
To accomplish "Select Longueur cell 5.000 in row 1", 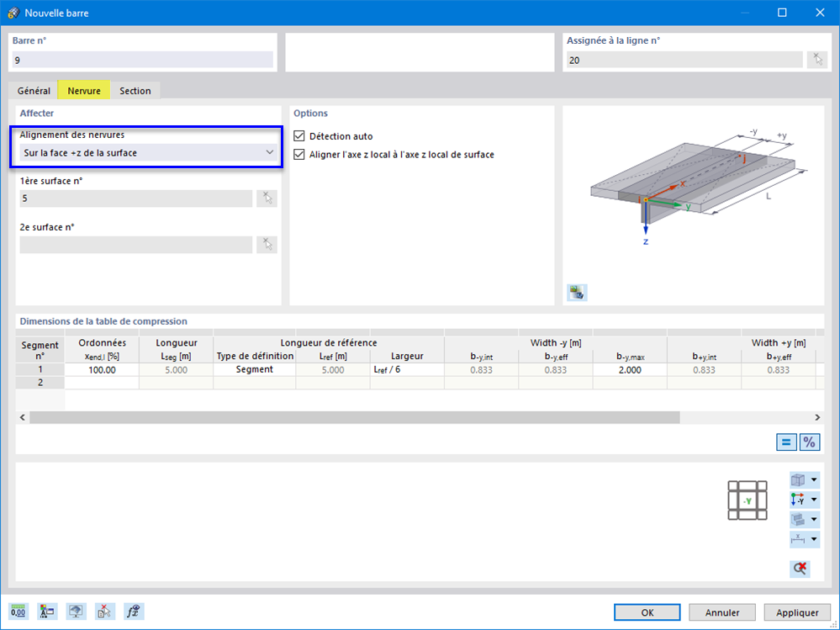I will tap(177, 369).
